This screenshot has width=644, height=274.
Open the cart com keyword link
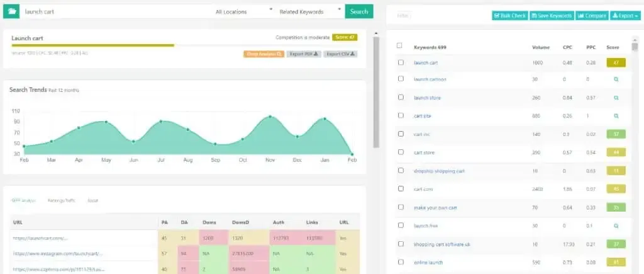pos(423,189)
